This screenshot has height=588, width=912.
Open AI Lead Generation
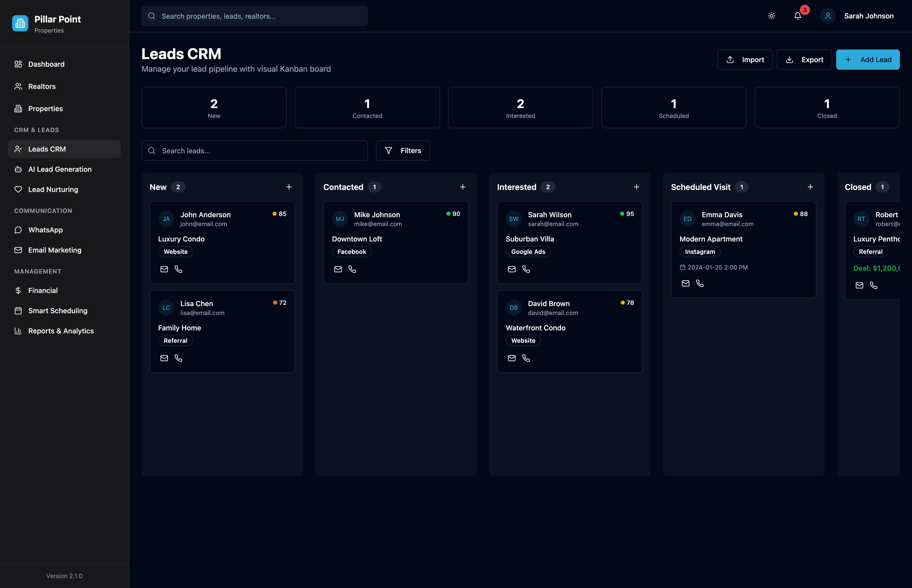tap(64, 169)
